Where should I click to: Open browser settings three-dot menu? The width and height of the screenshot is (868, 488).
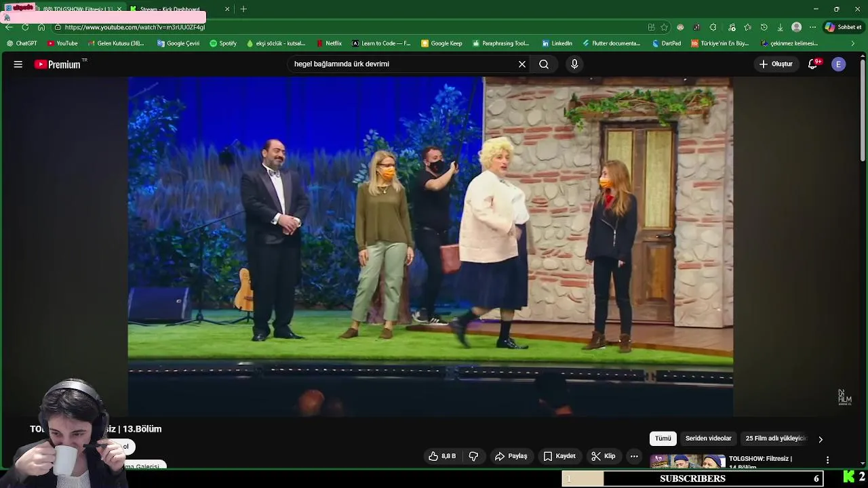coord(813,27)
